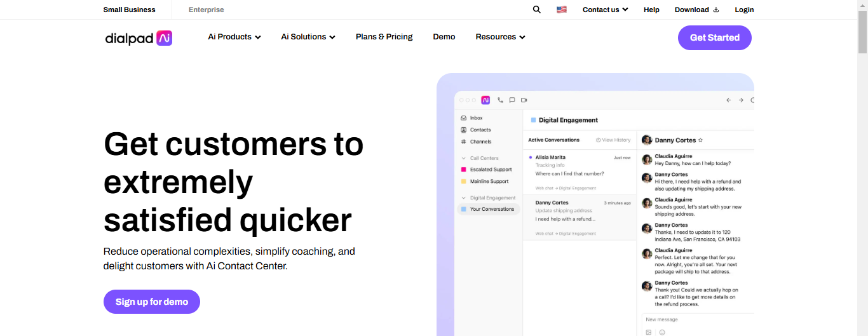This screenshot has height=336, width=868.
Task: Click Sign up for demo button
Action: coord(152,302)
